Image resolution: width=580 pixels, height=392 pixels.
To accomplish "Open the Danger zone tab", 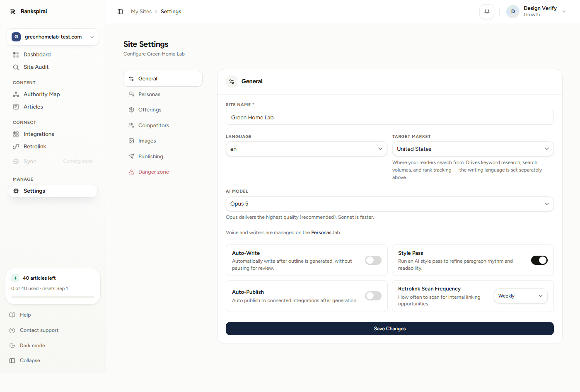I will [x=163, y=172].
